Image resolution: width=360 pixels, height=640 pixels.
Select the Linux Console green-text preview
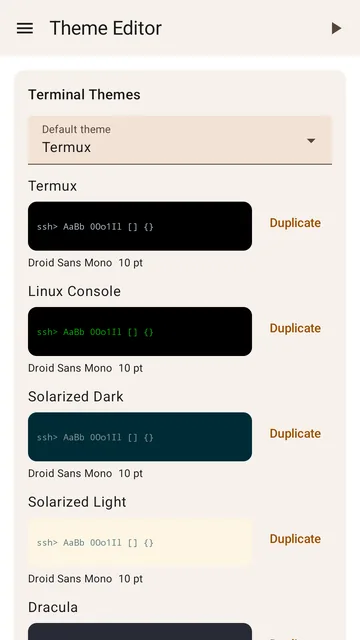(x=140, y=331)
